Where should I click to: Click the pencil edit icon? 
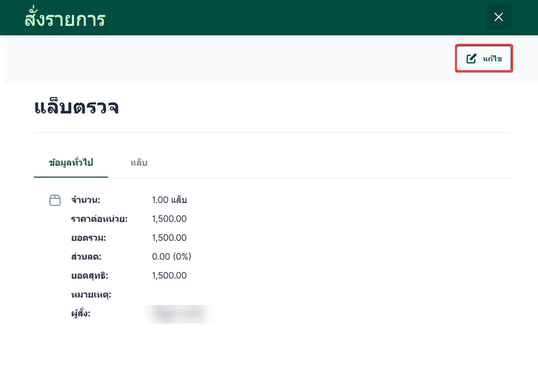tap(471, 59)
